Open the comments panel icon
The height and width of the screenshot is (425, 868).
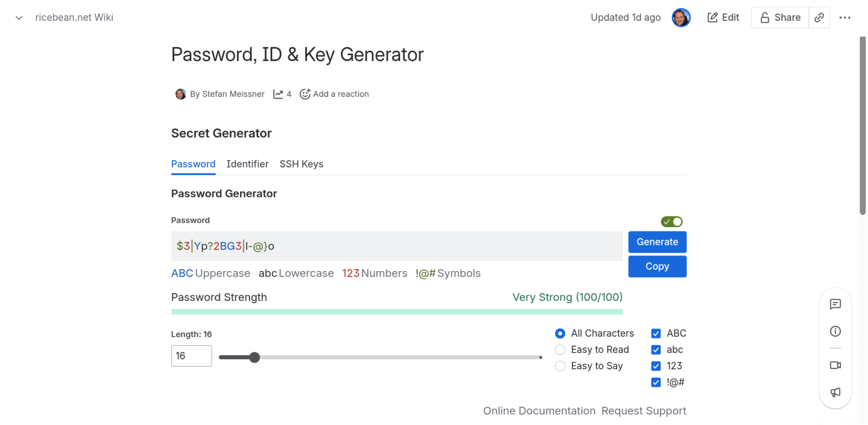point(835,304)
